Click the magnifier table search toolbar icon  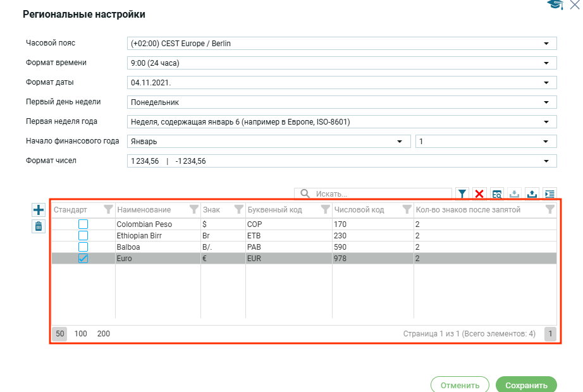point(497,194)
